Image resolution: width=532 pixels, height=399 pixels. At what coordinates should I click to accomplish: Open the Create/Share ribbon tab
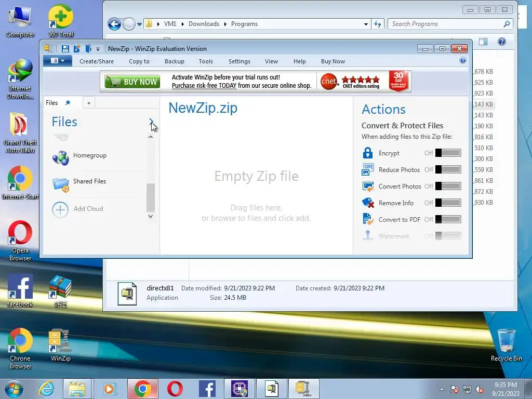tap(97, 61)
